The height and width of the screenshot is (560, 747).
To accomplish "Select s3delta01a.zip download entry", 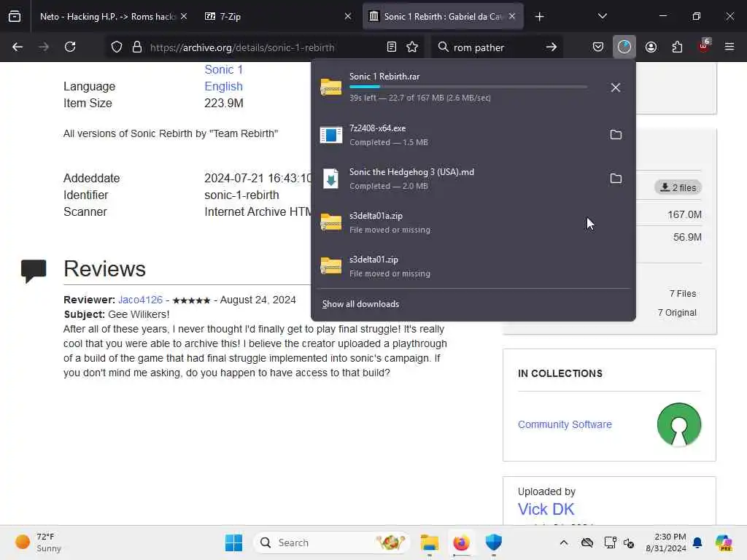I will click(473, 222).
